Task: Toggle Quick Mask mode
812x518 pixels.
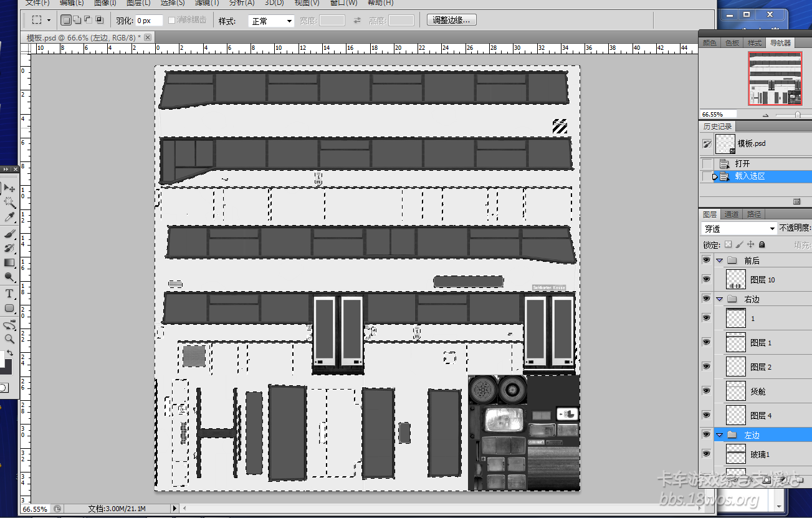Action: (4, 388)
